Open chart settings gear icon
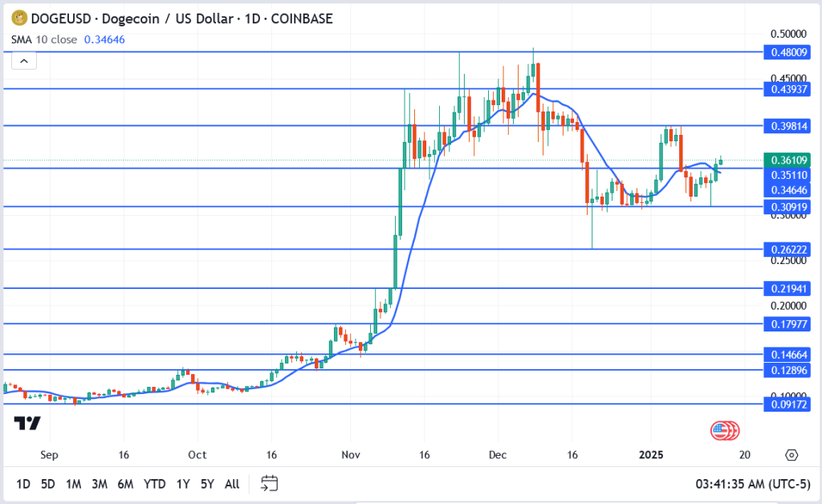The height and width of the screenshot is (504, 822). [x=791, y=455]
